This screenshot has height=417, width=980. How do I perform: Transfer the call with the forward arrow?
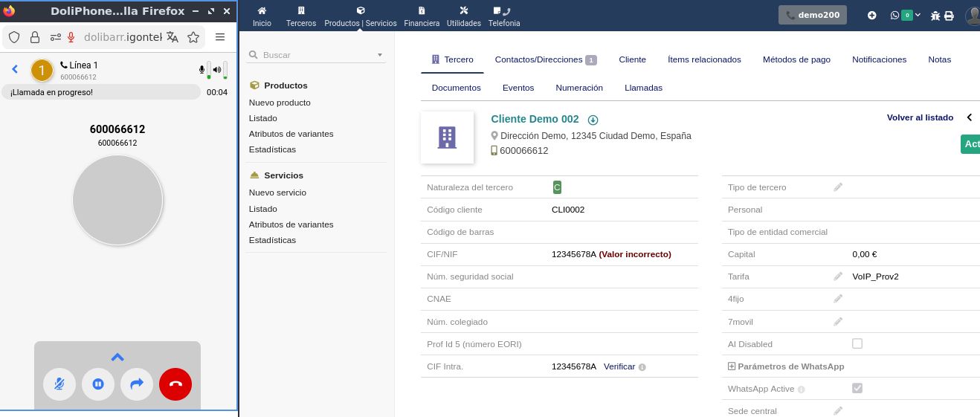click(137, 384)
